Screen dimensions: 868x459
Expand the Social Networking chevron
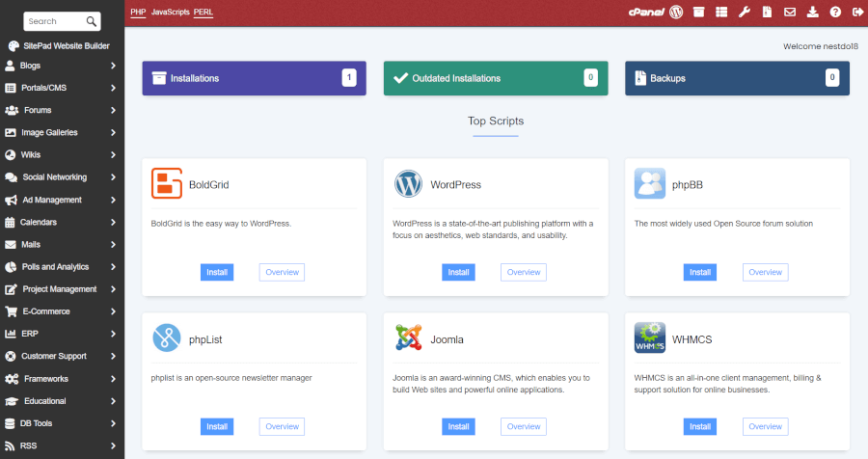point(113,177)
